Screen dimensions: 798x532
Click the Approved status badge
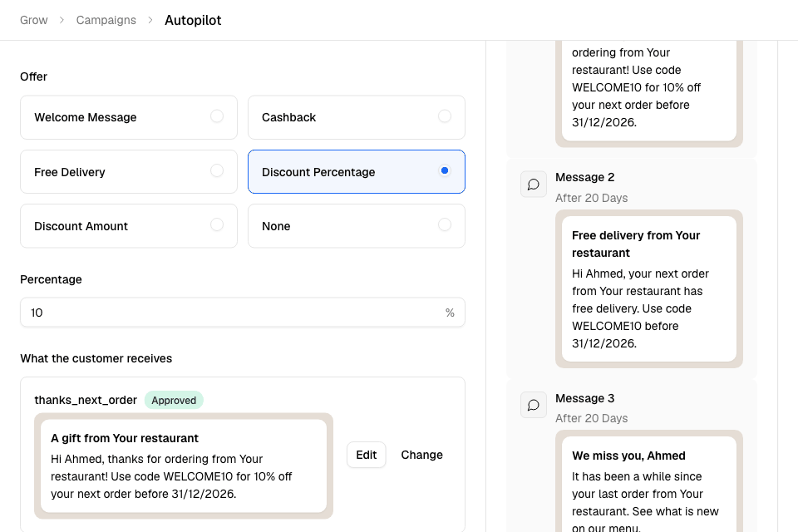point(174,400)
